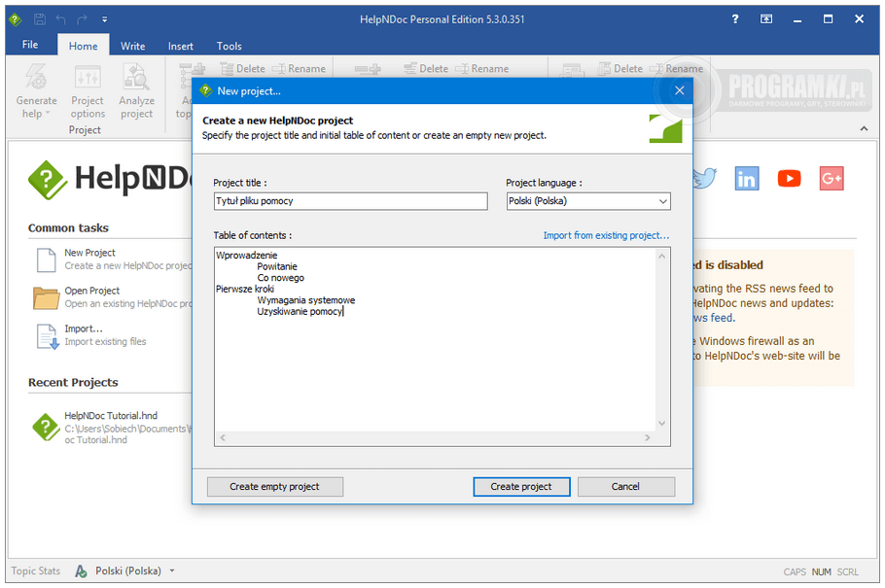
Task: Click the spell check icon in status bar
Action: tap(82, 571)
